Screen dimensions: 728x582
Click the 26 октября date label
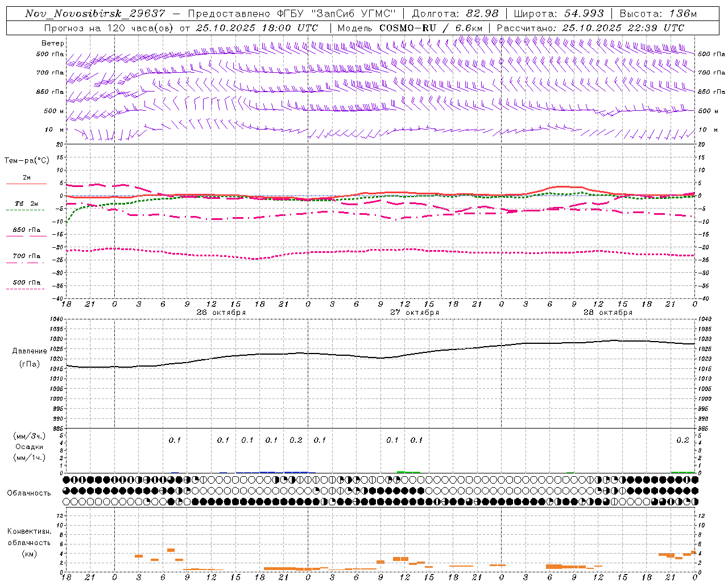tap(221, 313)
